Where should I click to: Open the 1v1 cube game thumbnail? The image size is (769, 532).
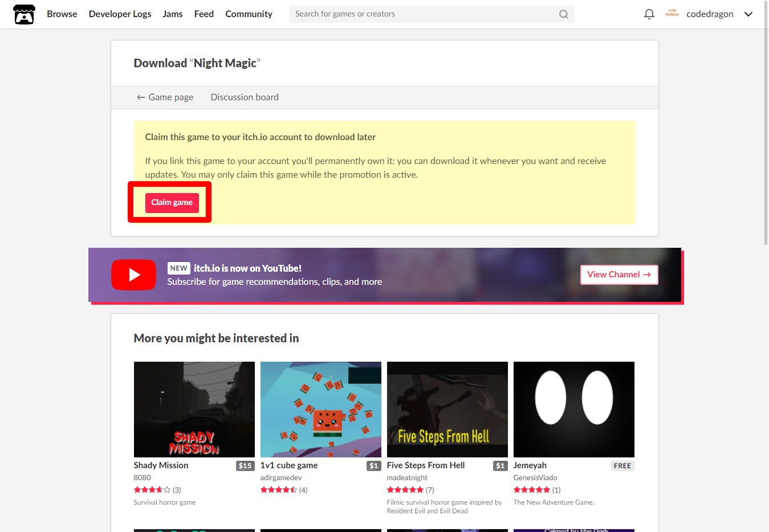pos(321,410)
